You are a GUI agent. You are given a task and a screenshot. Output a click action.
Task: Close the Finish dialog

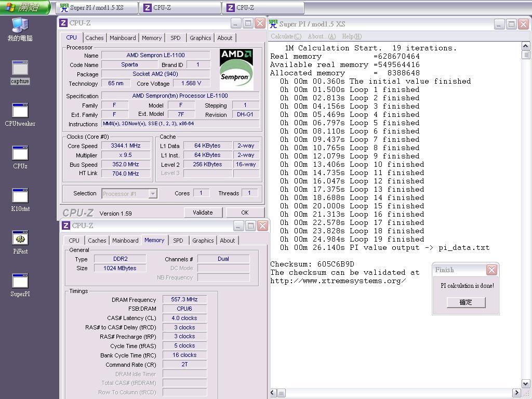point(491,270)
